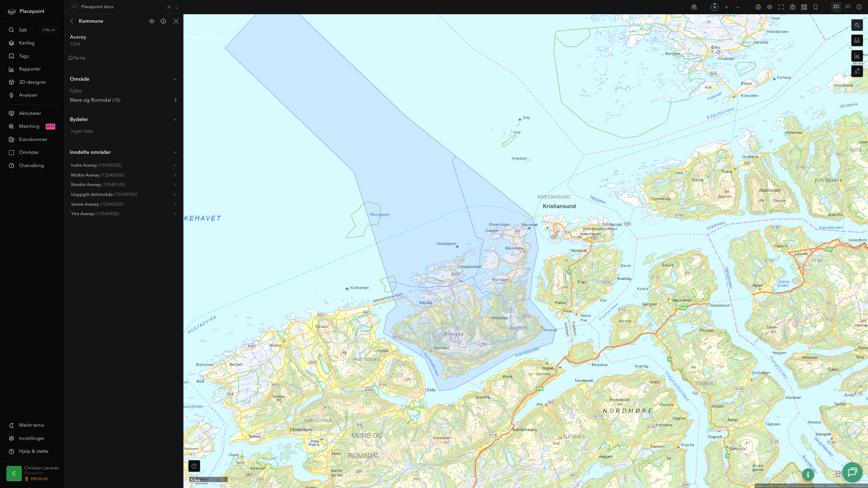Open the basemap gallery grid icon
Image resolution: width=868 pixels, height=488 pixels.
pyautogui.click(x=804, y=7)
